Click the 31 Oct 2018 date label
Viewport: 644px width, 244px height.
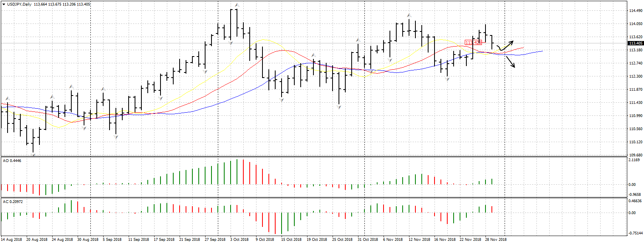(x=368, y=240)
